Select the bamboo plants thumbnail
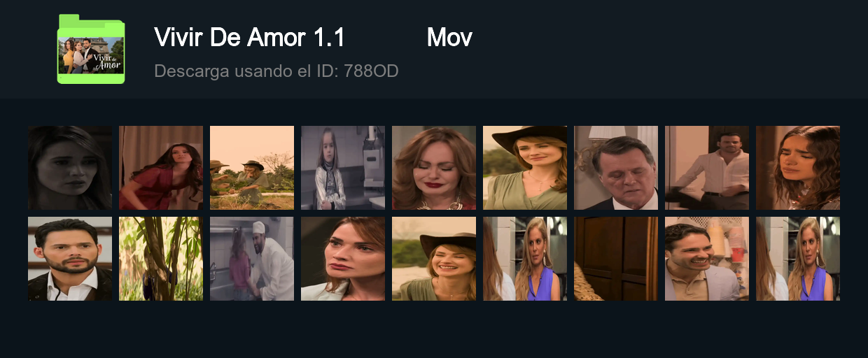This screenshot has width=868, height=358. pyautogui.click(x=161, y=259)
